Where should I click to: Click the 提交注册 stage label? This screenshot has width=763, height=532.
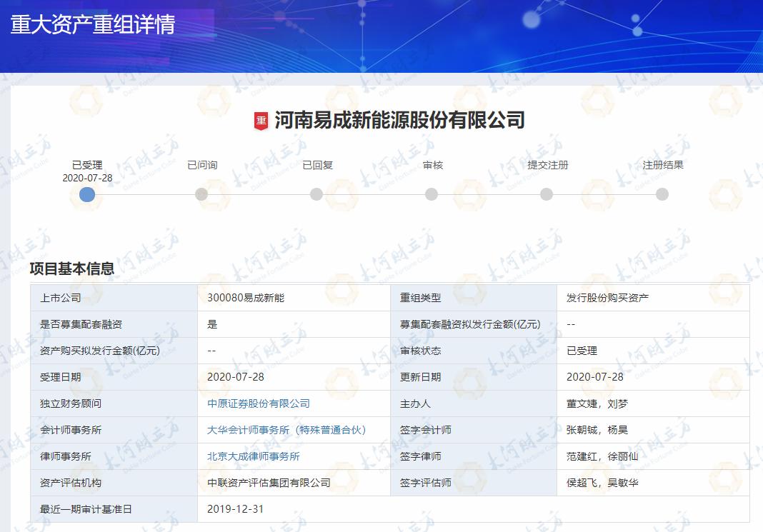pyautogui.click(x=547, y=166)
